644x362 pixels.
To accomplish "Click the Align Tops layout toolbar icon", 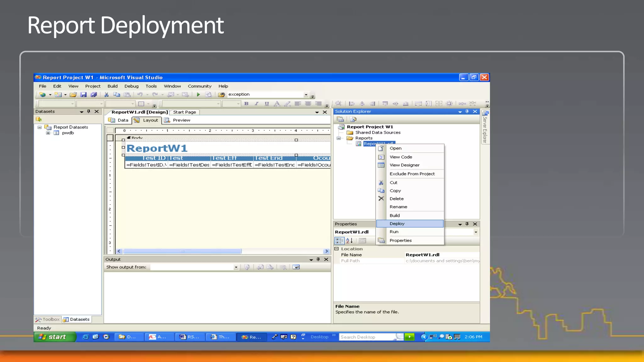I will [x=385, y=104].
